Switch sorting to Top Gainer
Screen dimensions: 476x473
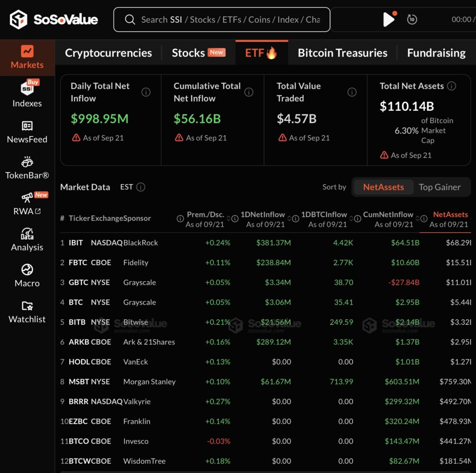440,187
